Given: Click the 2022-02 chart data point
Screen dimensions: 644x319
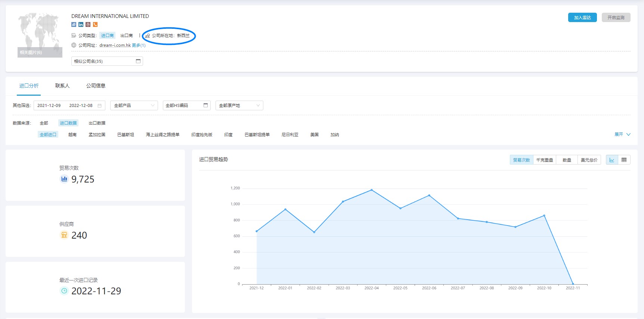Looking at the screenshot, I should [314, 232].
